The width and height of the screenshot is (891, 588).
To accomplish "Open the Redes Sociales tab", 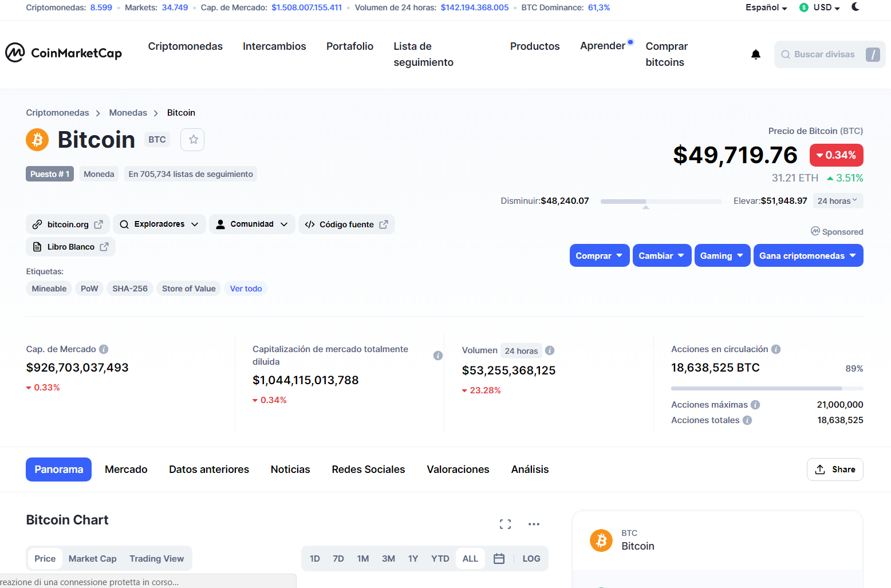I will [368, 469].
